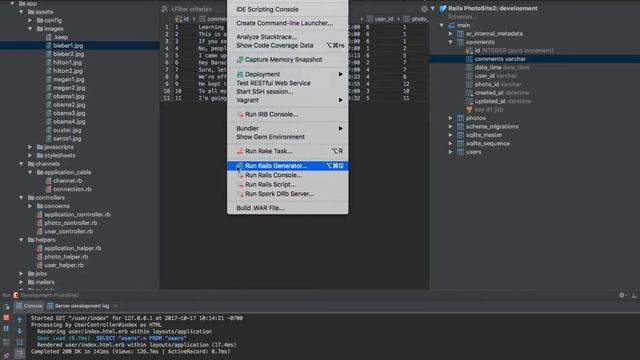The height and width of the screenshot is (360, 640).
Task: Collapse the images folder
Action: [x=30, y=29]
